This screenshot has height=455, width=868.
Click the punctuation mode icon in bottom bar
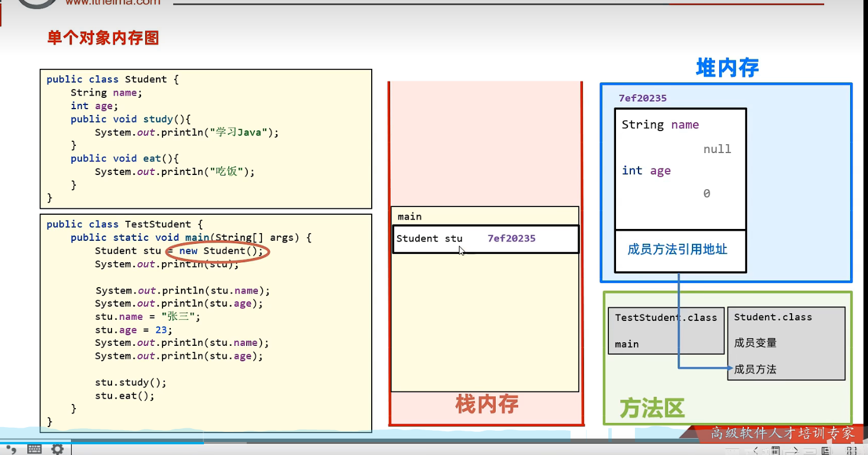pos(12,449)
